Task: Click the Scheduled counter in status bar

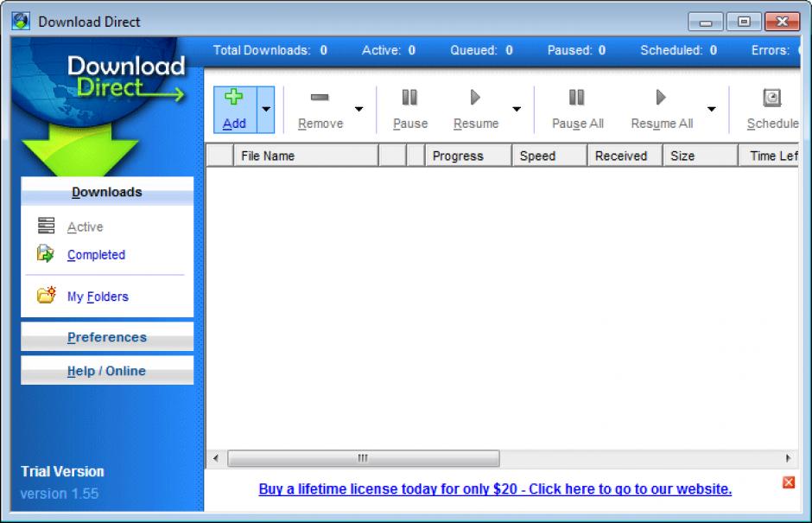Action: pos(678,50)
